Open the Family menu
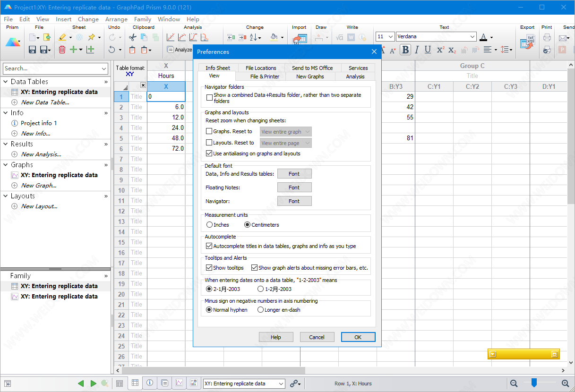 pyautogui.click(x=143, y=19)
